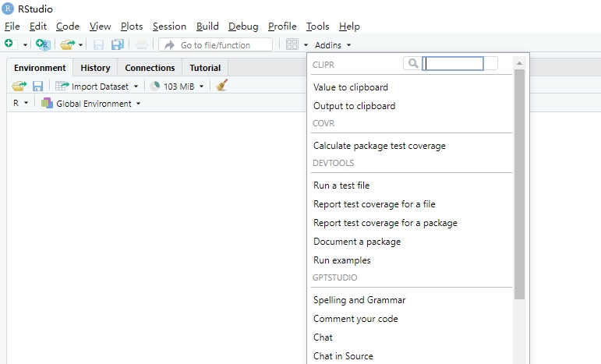Open the View menu
This screenshot has width=601, height=364.
[101, 27]
